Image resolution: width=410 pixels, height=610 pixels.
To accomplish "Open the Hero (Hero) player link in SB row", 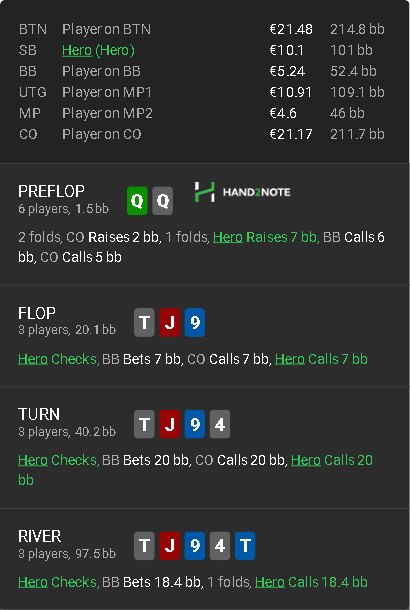I will point(98,50).
